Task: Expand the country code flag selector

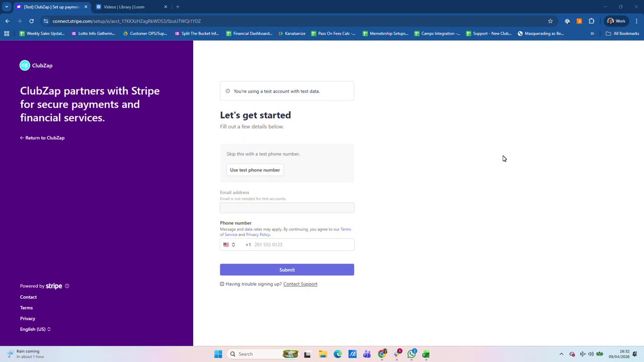Action: pyautogui.click(x=229, y=245)
